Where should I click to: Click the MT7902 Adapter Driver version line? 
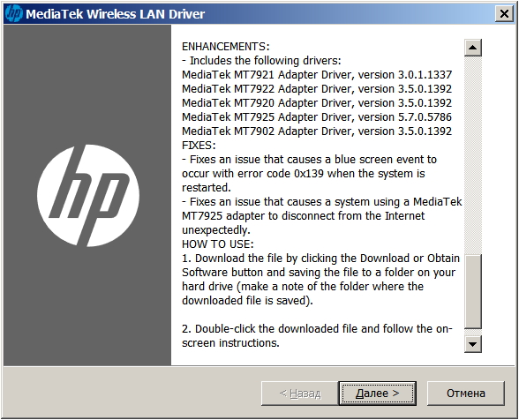click(x=317, y=131)
